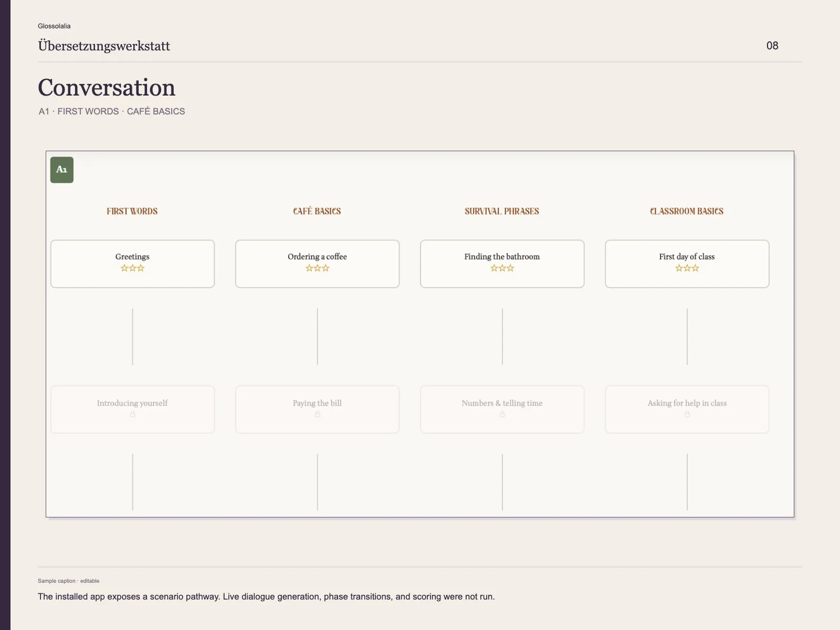
Task: Click the Conversation slide title
Action: tap(107, 88)
